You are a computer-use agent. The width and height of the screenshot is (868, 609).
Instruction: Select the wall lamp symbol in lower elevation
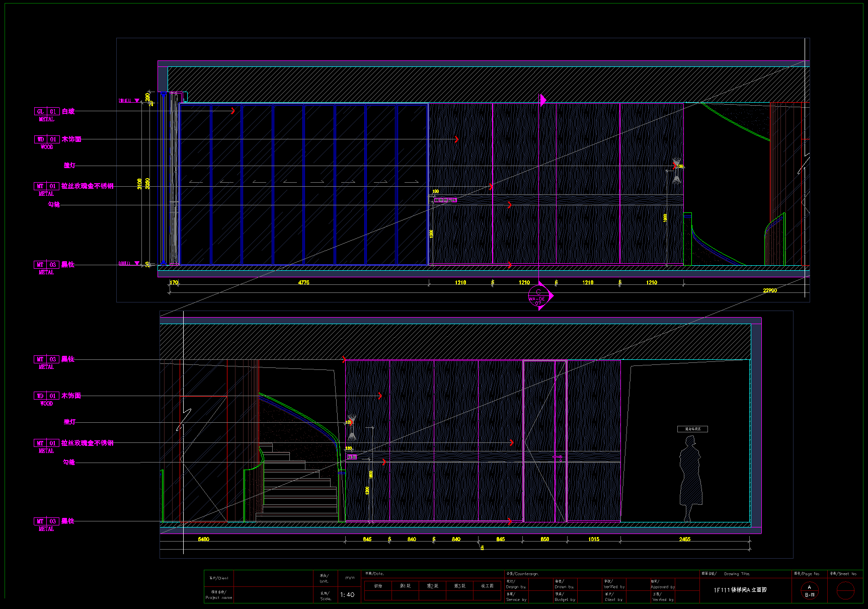click(352, 427)
